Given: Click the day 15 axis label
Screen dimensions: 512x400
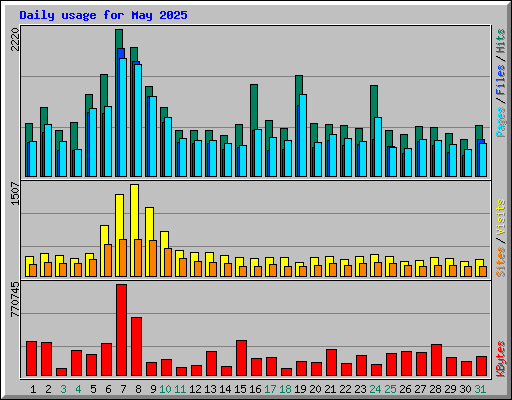Looking at the screenshot, I should 240,389.
